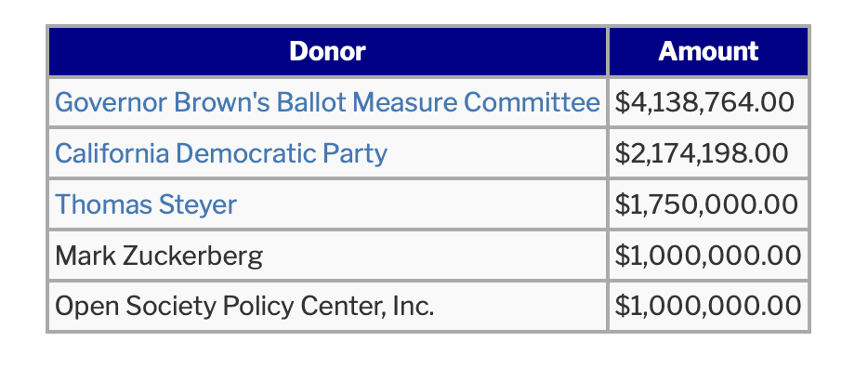Click the $4,138,764.00 amount cell
The image size is (868, 368).
tap(708, 102)
